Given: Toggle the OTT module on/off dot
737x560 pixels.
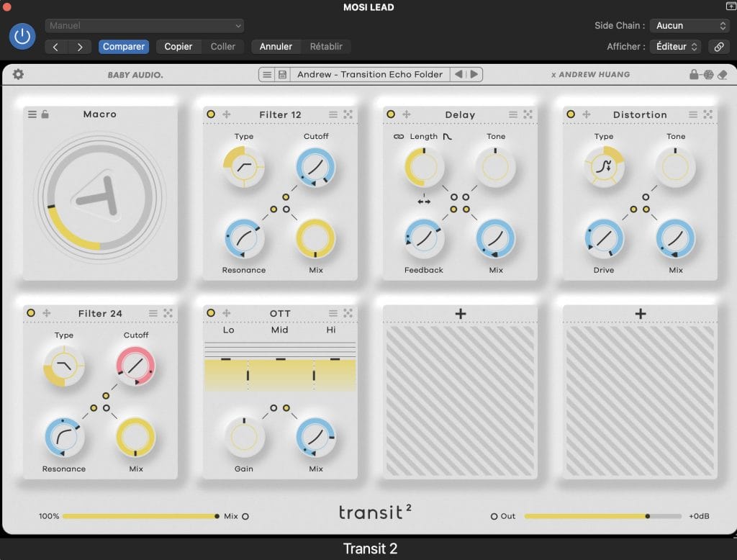Looking at the screenshot, I should (x=211, y=313).
